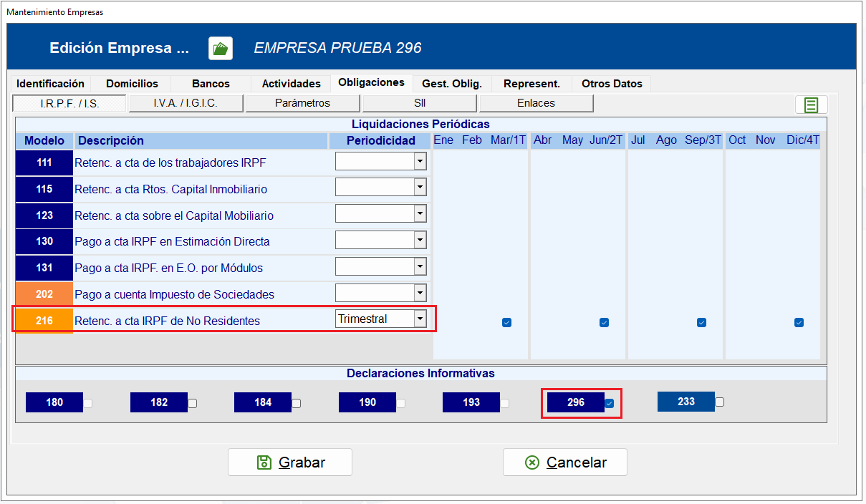Screen dimensions: 866x504
Task: Click the Grabar button to save
Action: point(289,462)
